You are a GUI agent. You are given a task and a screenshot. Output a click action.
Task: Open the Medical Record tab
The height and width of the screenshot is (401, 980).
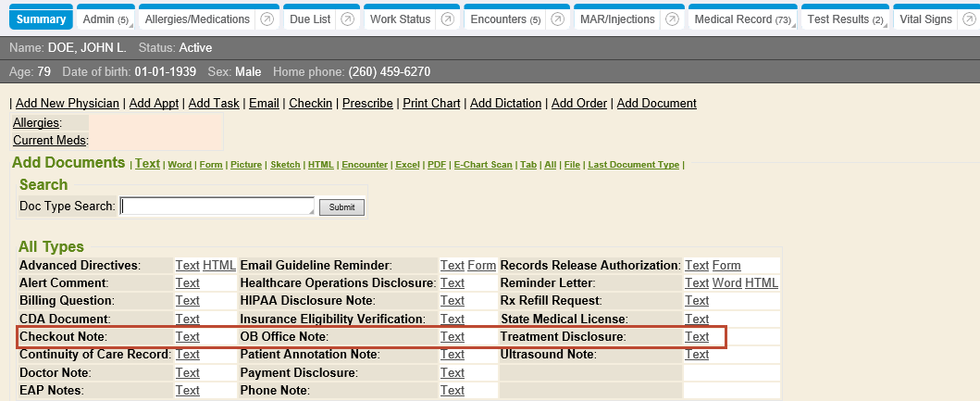click(x=742, y=19)
